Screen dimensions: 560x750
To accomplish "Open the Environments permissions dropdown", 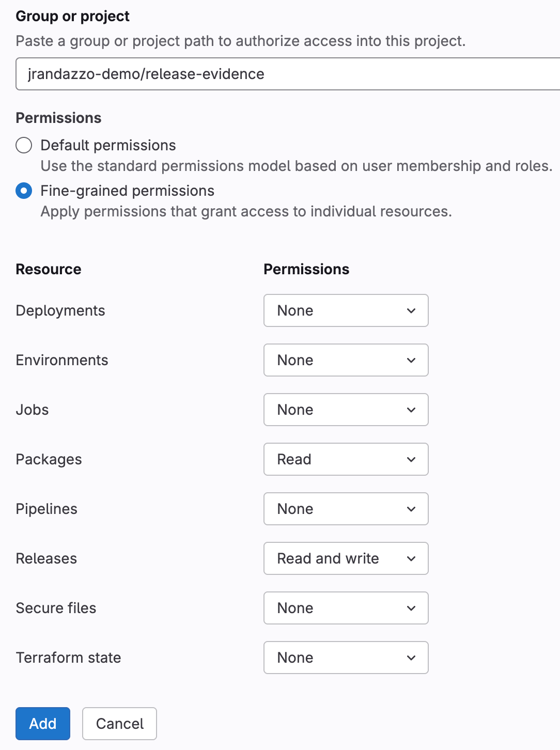I will point(345,360).
